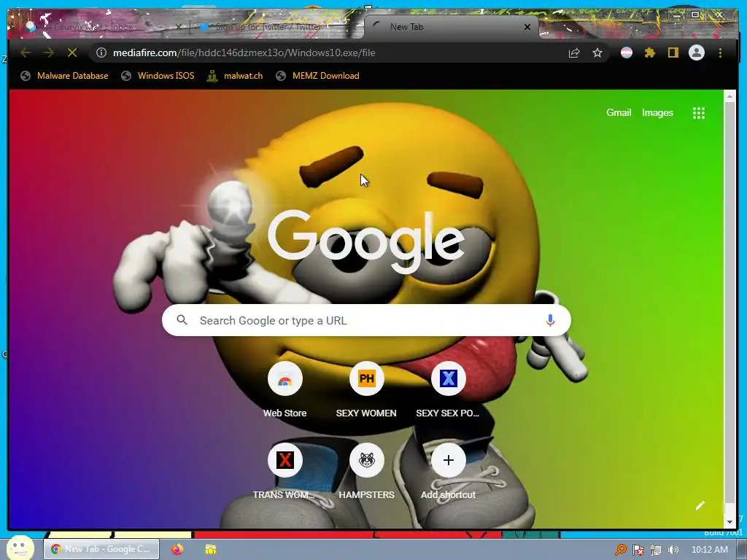Click the 10:12 AM clock
The height and width of the screenshot is (560, 747).
[x=709, y=550]
